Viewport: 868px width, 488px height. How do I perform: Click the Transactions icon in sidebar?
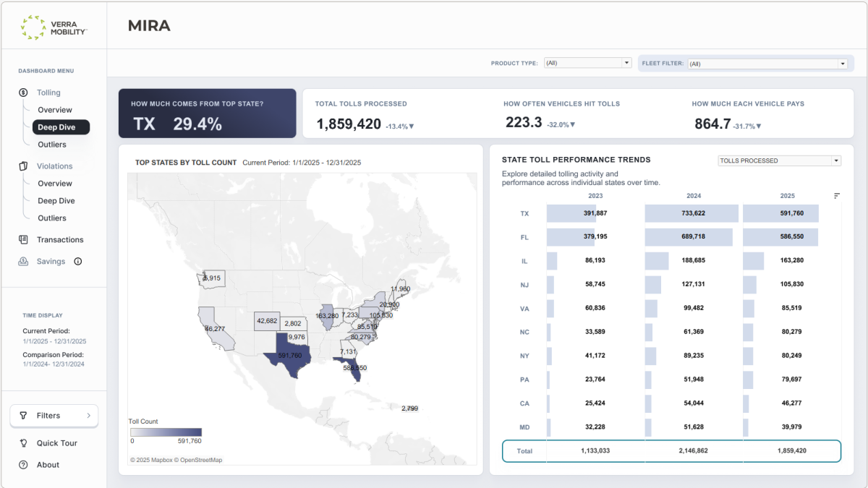23,240
